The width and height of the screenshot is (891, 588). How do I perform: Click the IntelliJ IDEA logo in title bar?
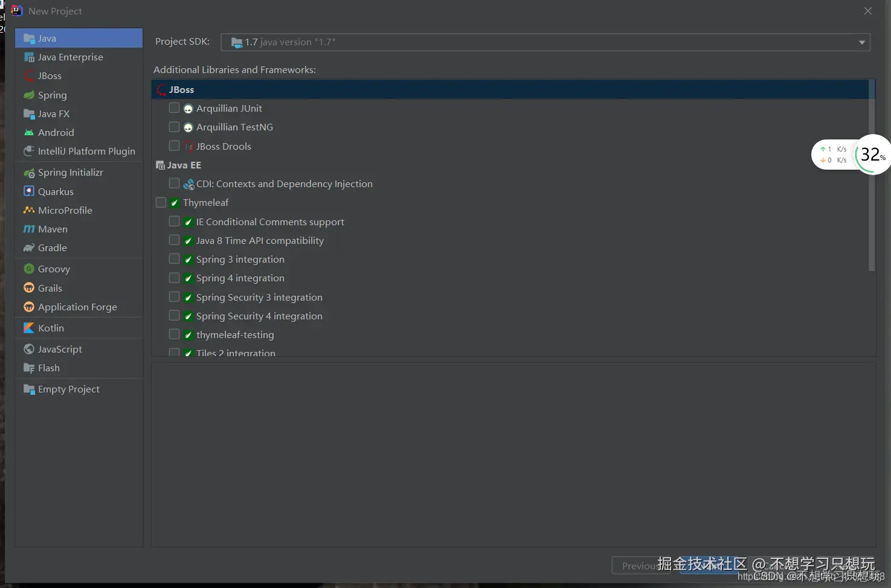(x=17, y=11)
